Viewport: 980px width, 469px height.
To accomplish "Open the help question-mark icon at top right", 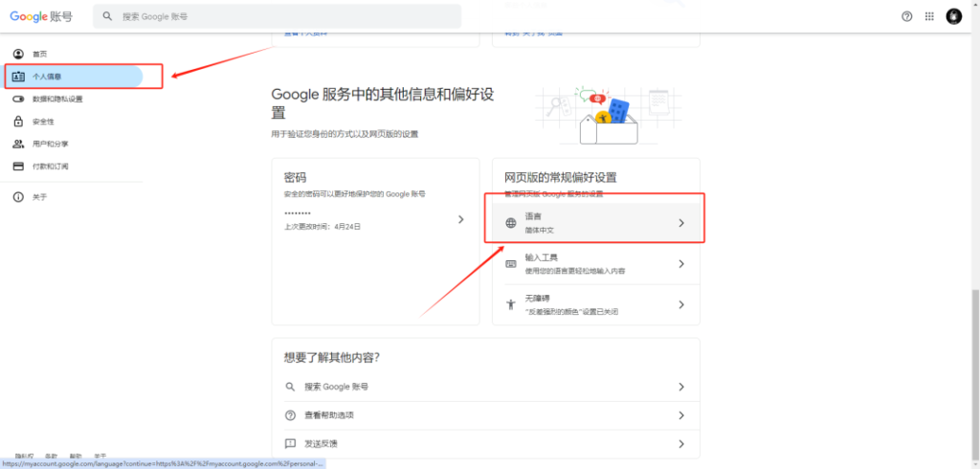I will tap(907, 16).
